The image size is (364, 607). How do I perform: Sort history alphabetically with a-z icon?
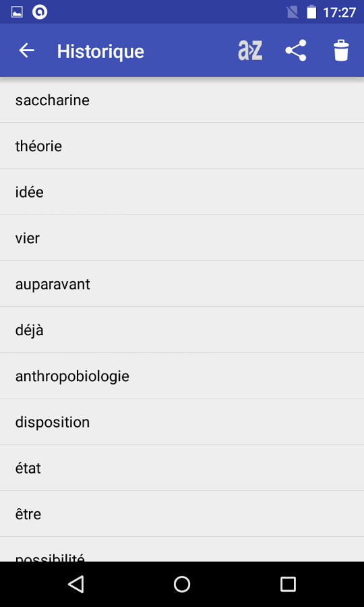(x=250, y=51)
